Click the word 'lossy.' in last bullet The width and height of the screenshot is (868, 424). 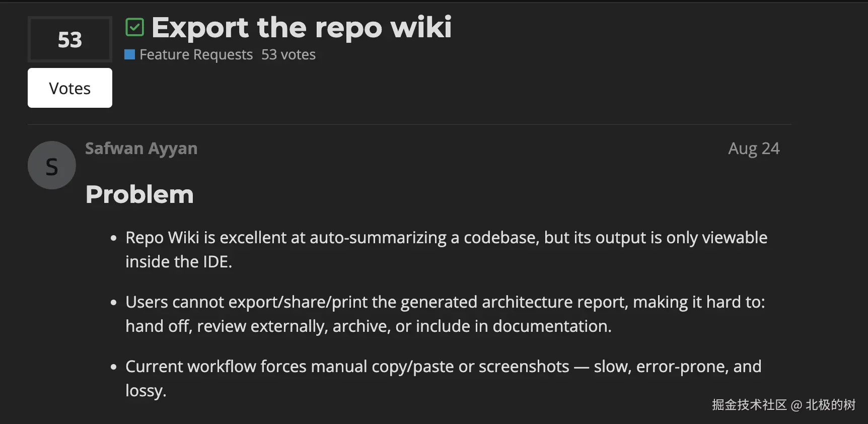coord(146,391)
